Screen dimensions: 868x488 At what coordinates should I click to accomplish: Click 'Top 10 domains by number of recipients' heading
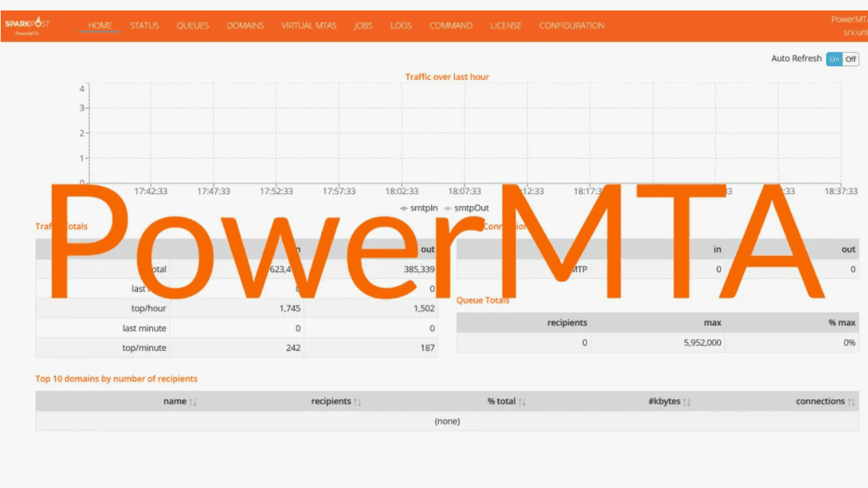116,379
